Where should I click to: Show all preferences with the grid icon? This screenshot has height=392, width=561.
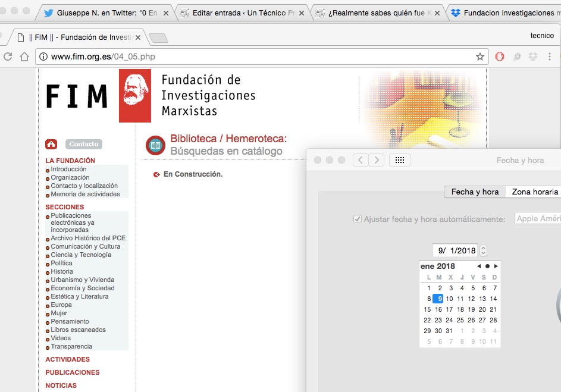tap(400, 160)
